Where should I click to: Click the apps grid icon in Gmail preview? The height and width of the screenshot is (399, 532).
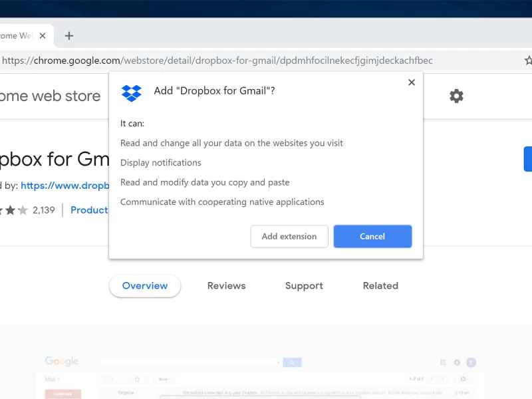[x=443, y=362]
